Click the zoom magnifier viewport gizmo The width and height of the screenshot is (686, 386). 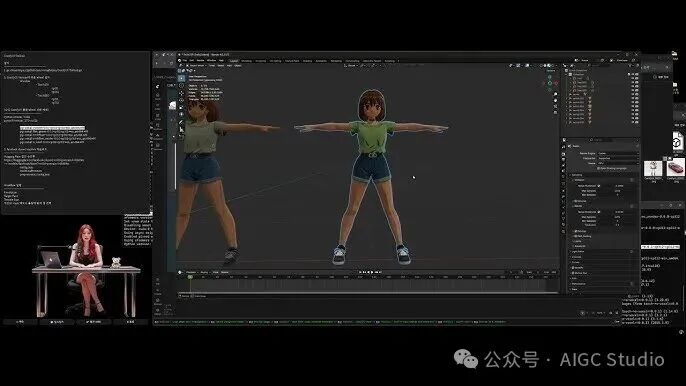pyautogui.click(x=556, y=94)
